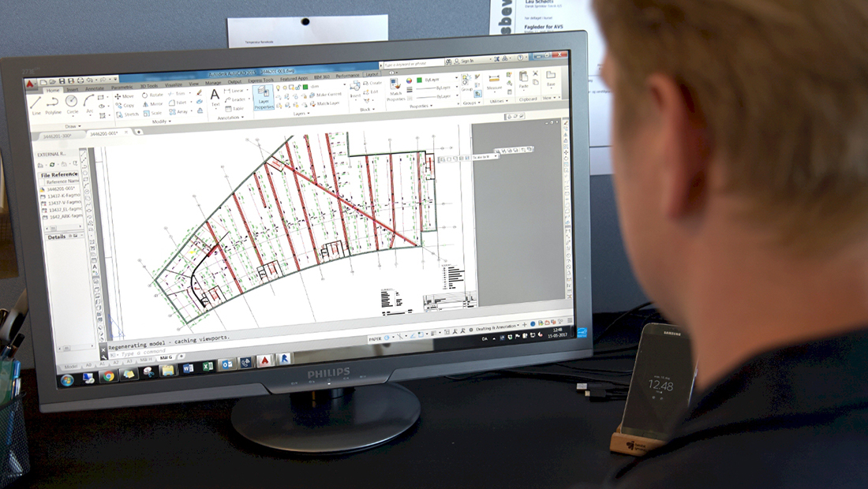868x489 pixels.
Task: Select the Line drawing tool
Action: (36, 104)
